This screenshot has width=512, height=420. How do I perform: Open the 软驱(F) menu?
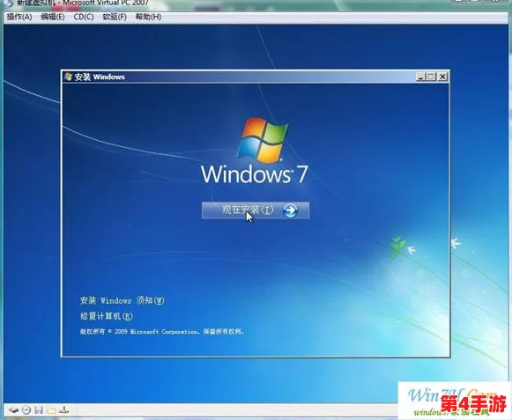(x=115, y=17)
